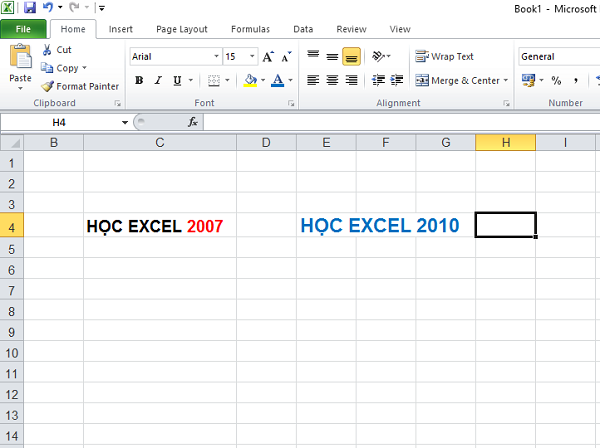Viewport: 600px width, 448px height.
Task: Open the Alignment dialog launcher
Action: click(x=507, y=103)
